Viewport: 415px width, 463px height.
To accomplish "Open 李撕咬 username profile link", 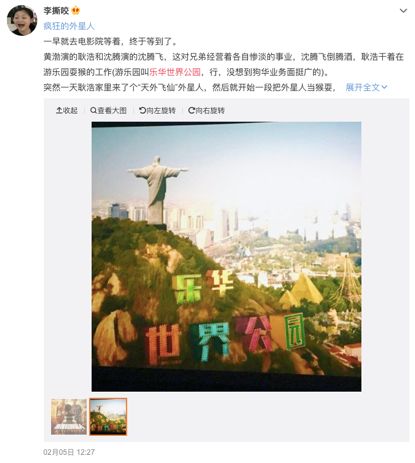I will pyautogui.click(x=56, y=11).
